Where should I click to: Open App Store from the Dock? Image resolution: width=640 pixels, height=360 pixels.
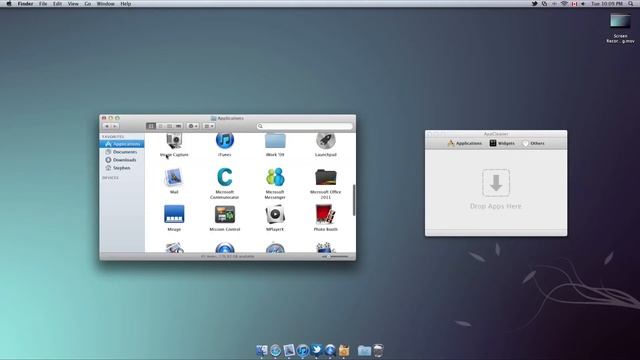330,350
